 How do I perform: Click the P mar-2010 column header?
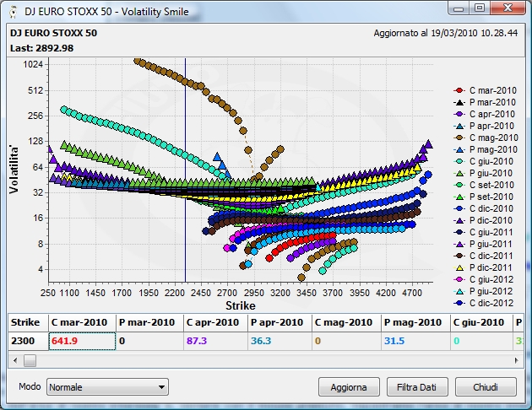pyautogui.click(x=149, y=322)
